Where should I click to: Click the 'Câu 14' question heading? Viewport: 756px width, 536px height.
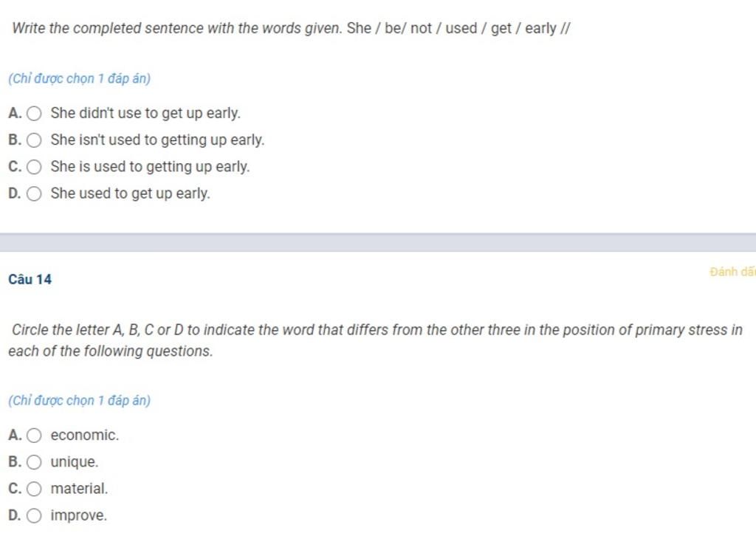[x=30, y=279]
